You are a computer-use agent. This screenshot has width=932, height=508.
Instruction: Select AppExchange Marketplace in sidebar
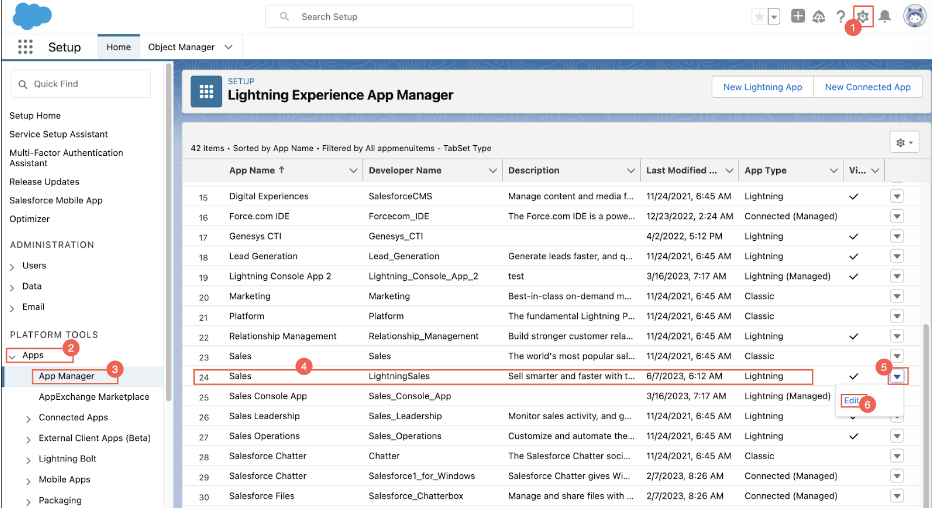[x=94, y=397]
